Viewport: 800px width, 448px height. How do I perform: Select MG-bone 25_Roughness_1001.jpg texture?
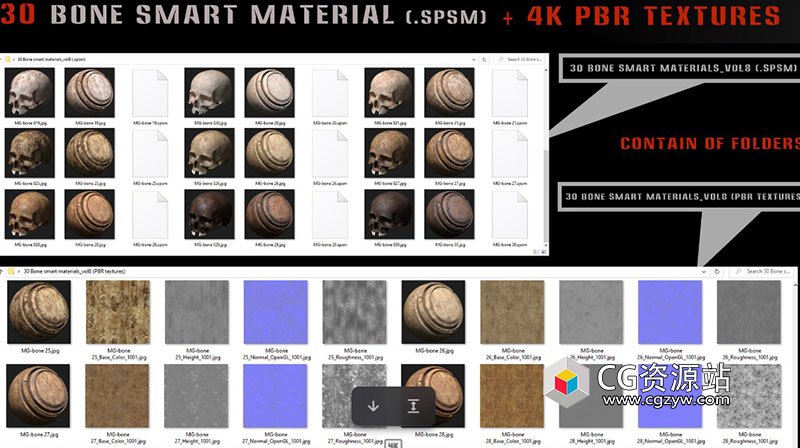click(x=355, y=312)
